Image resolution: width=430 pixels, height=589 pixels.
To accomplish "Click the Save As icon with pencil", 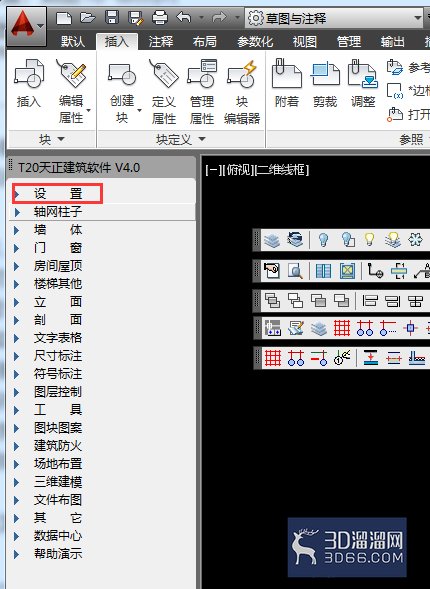I will [136, 18].
